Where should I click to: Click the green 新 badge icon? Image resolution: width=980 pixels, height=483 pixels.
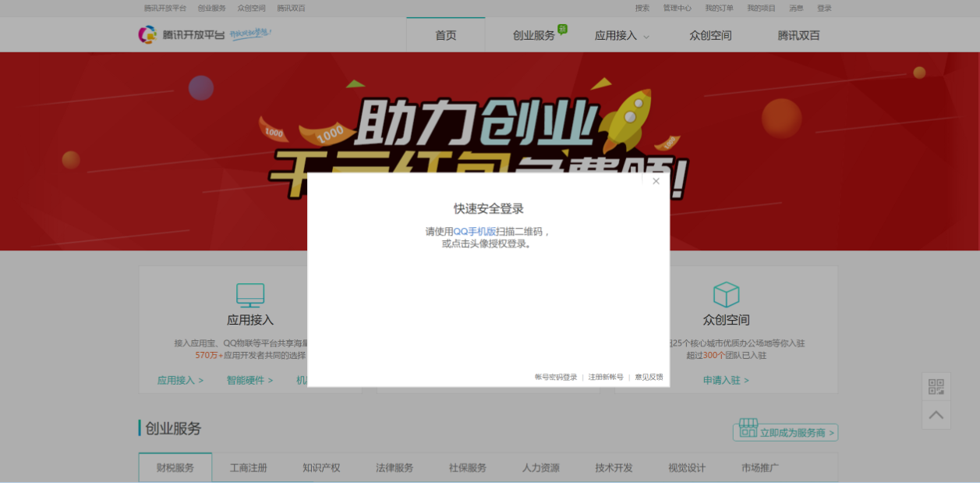coord(562,29)
